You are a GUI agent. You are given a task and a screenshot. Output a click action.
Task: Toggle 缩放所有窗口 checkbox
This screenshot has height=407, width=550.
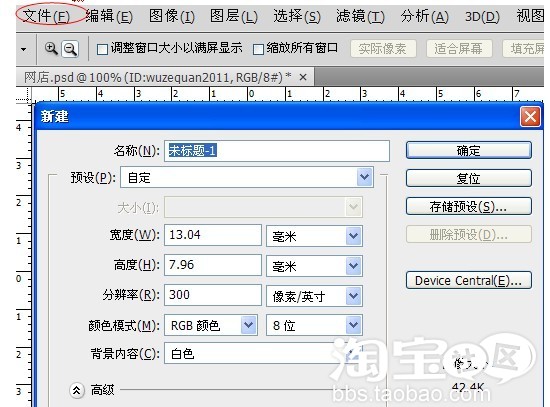[258, 49]
